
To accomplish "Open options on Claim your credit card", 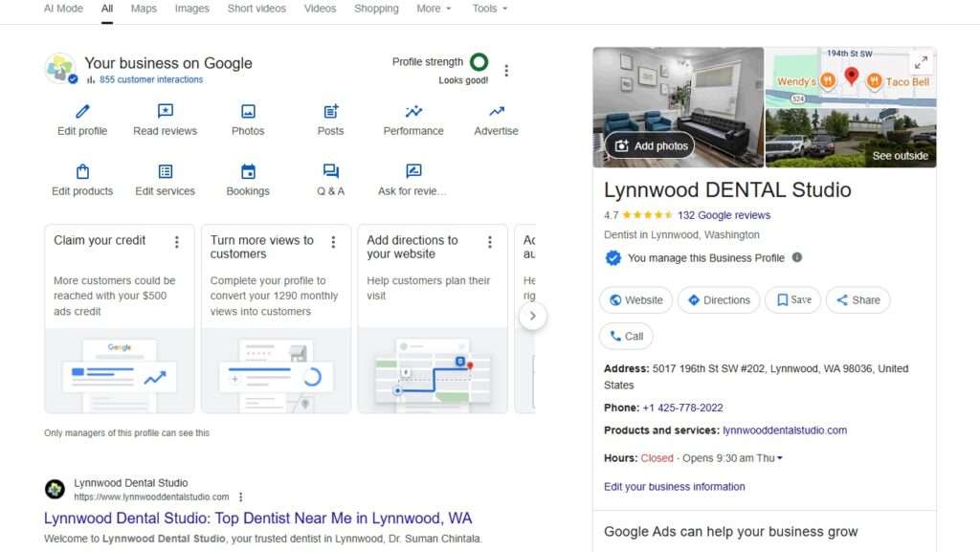I will (177, 242).
